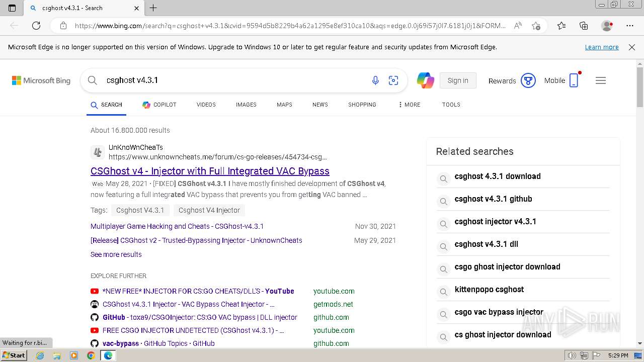Open the Favorites panel
The width and height of the screenshot is (644, 362).
tap(561, 26)
